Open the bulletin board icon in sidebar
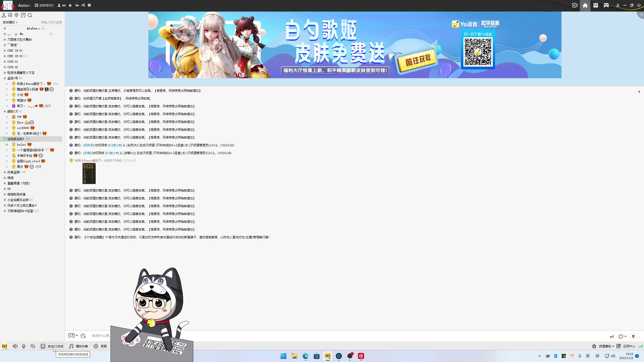 tap(23, 15)
